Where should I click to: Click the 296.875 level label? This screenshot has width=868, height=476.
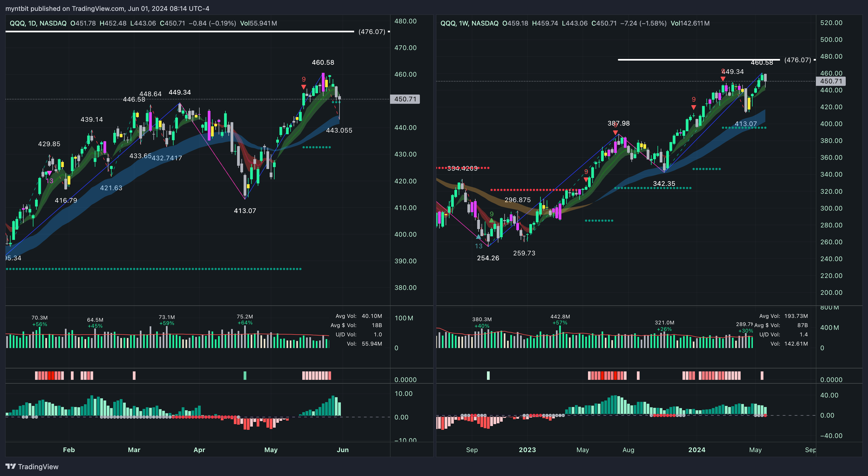click(x=518, y=200)
